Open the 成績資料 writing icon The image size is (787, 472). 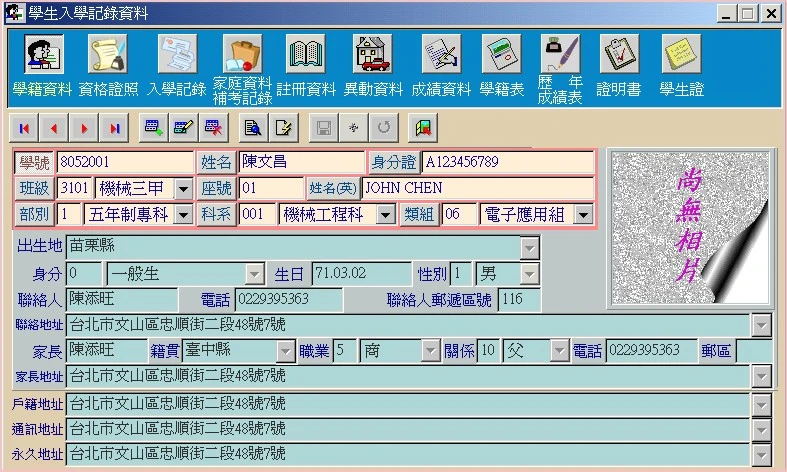tap(441, 54)
